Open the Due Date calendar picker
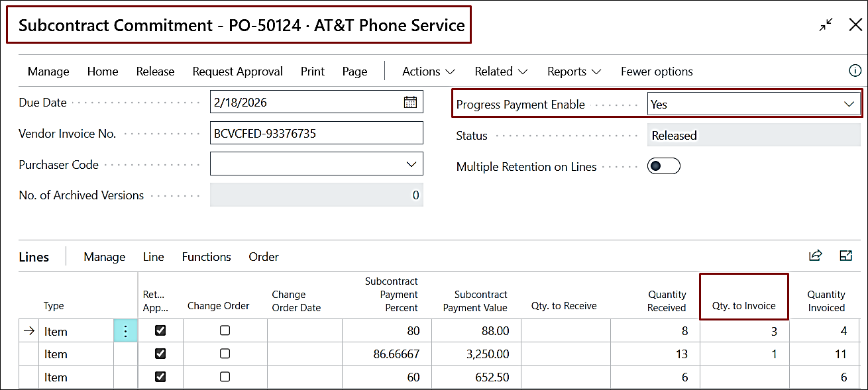 [410, 103]
